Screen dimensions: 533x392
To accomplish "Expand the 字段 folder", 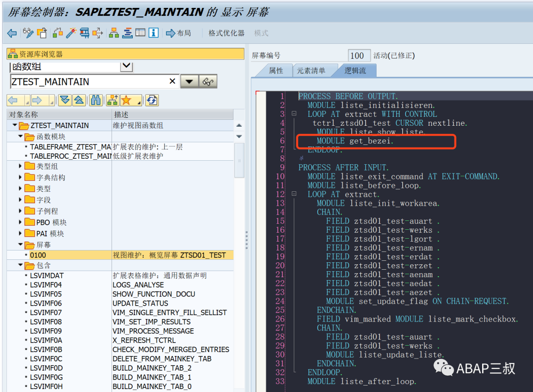I will (x=20, y=200).
